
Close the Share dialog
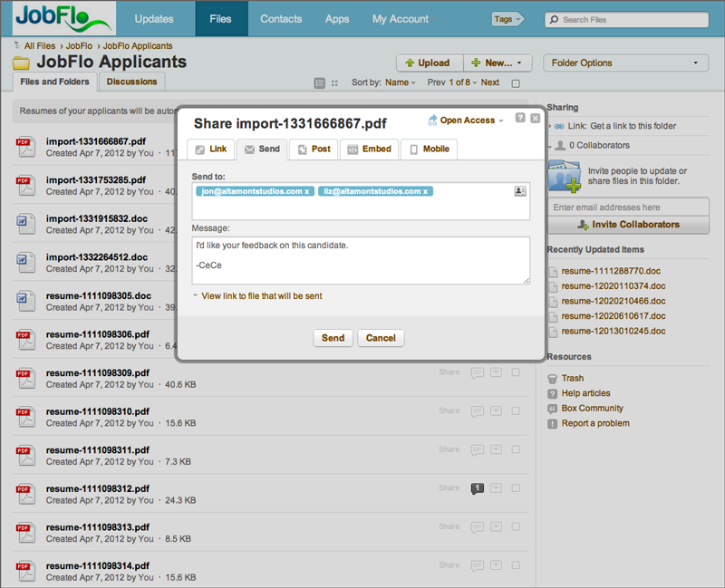535,119
